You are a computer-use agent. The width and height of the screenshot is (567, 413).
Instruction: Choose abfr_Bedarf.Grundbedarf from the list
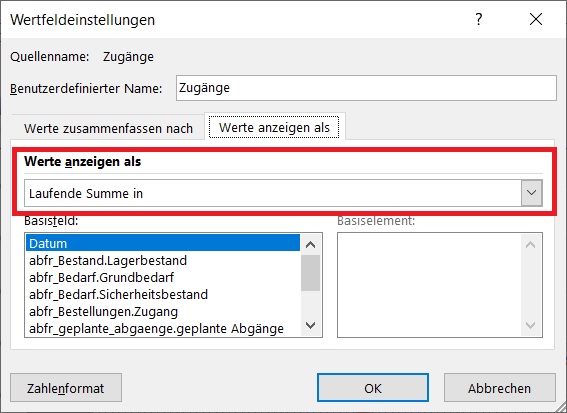coord(163,277)
